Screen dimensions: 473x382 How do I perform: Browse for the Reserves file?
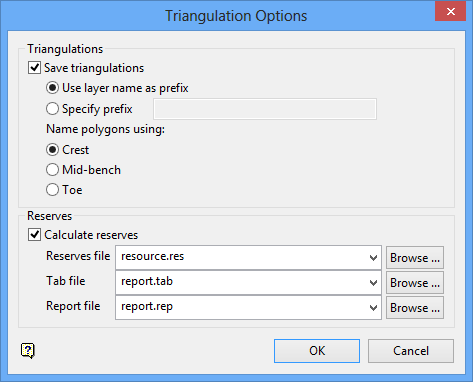(x=415, y=258)
